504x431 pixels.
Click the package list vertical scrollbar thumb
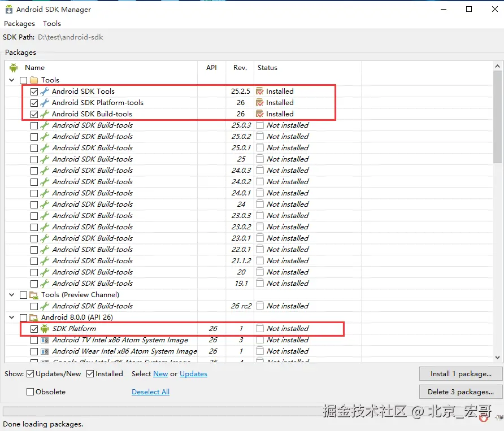tap(498, 117)
